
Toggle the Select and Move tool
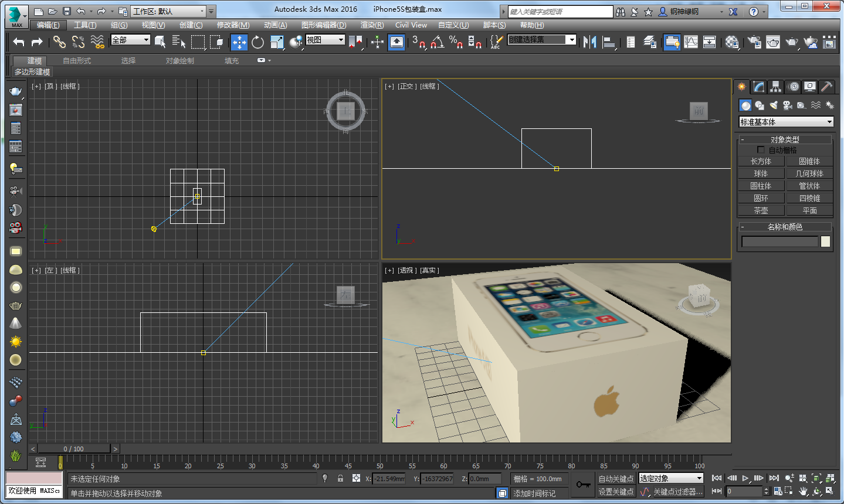(x=239, y=42)
